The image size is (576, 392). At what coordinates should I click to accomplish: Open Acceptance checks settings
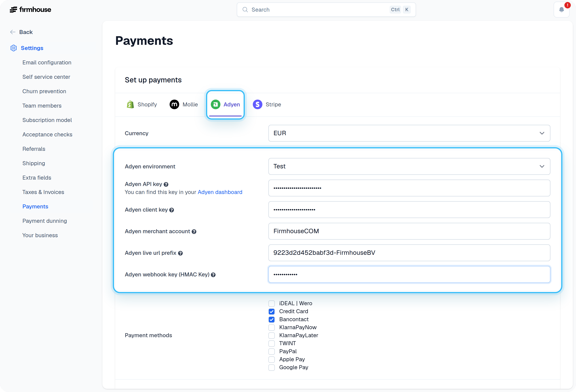click(47, 135)
